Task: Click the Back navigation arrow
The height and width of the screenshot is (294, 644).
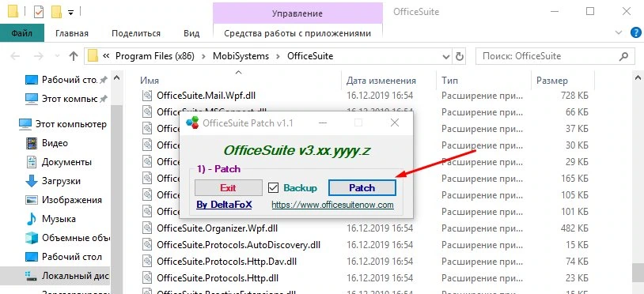Action: click(x=15, y=56)
